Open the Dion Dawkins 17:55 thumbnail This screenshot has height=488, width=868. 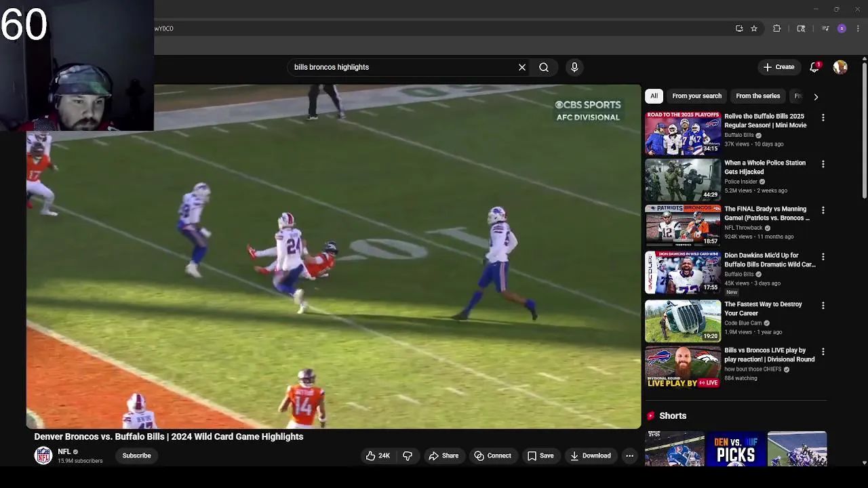(682, 272)
